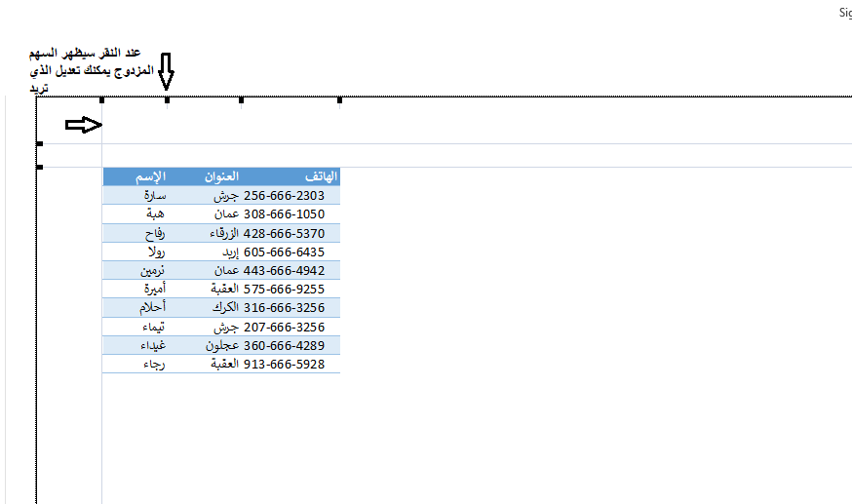This screenshot has width=852, height=504.
Task: Click phone number 256-666-2303
Action: [285, 196]
